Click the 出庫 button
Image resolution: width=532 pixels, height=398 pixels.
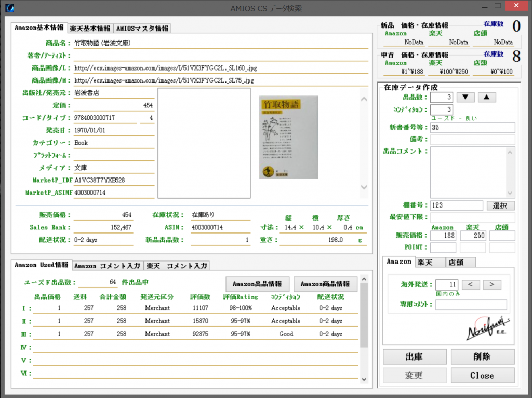pos(415,356)
